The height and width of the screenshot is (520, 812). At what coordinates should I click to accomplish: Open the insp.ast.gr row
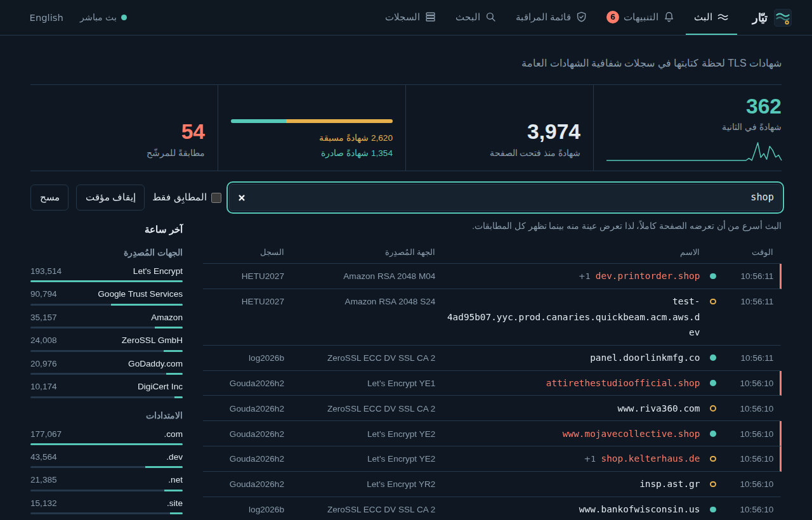pyautogui.click(x=492, y=484)
